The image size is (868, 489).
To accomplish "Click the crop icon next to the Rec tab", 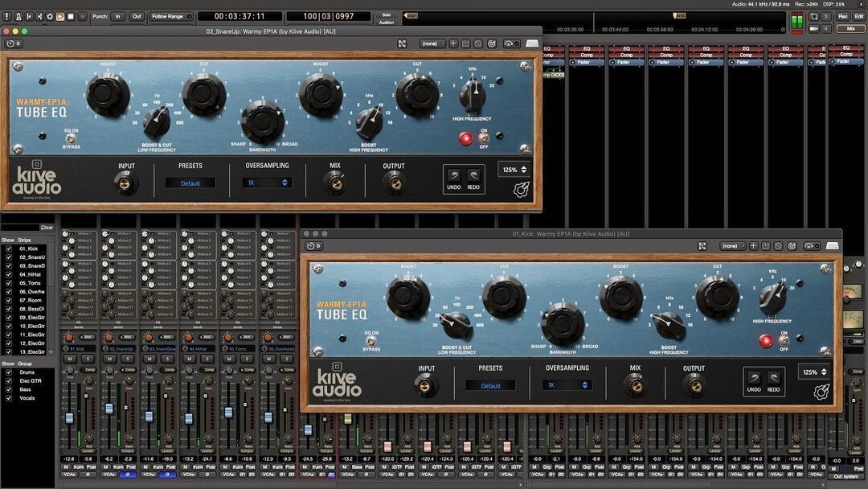I will point(813,17).
